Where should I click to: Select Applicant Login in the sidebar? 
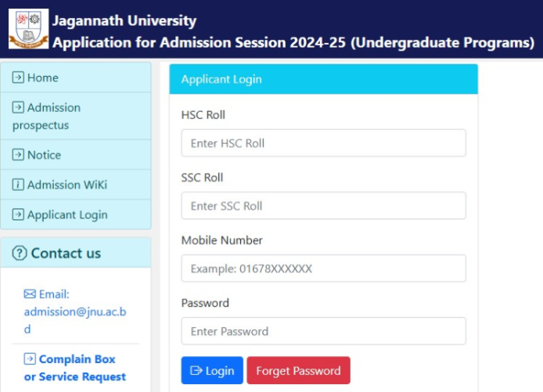pos(76,214)
